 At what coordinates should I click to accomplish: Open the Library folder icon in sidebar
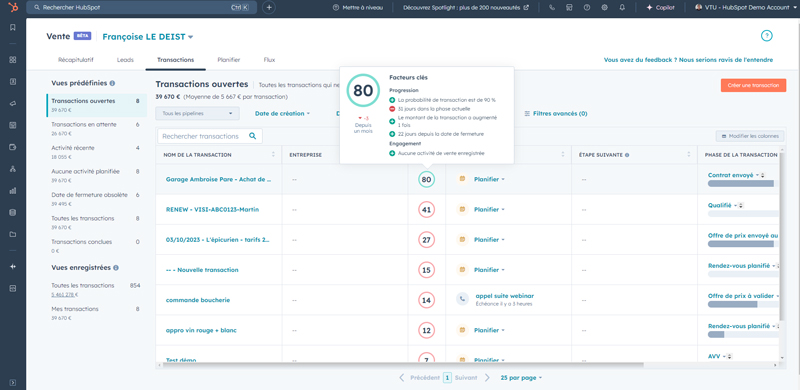[13, 234]
